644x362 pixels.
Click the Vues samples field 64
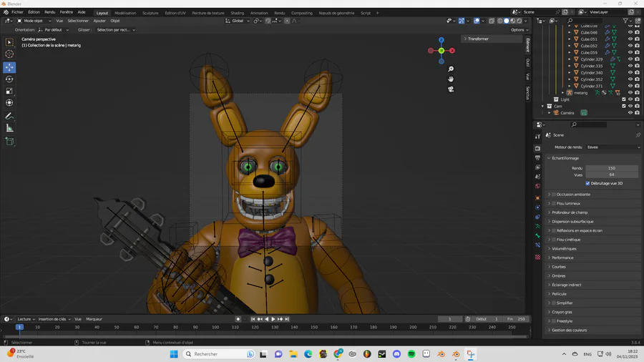point(612,175)
